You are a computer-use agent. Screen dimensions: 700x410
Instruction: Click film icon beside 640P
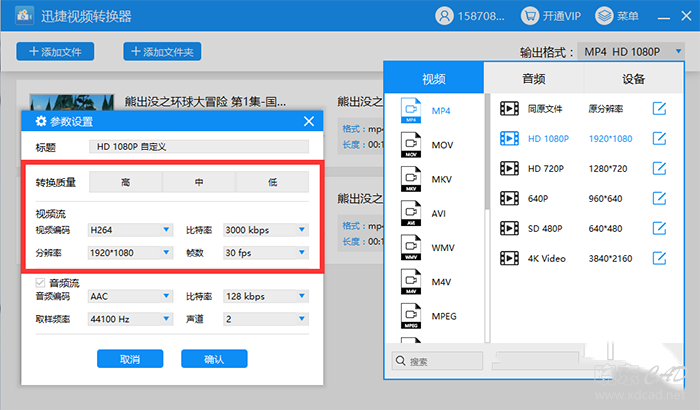[509, 198]
